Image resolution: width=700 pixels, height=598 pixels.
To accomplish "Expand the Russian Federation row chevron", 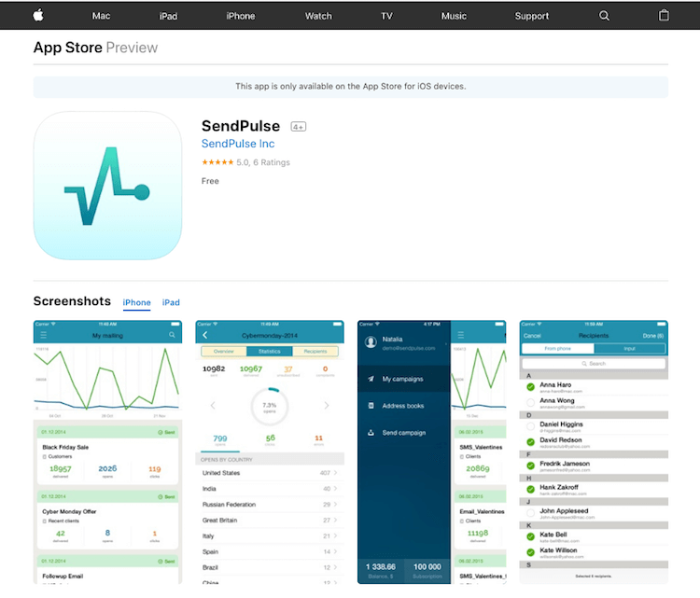I will tap(335, 505).
